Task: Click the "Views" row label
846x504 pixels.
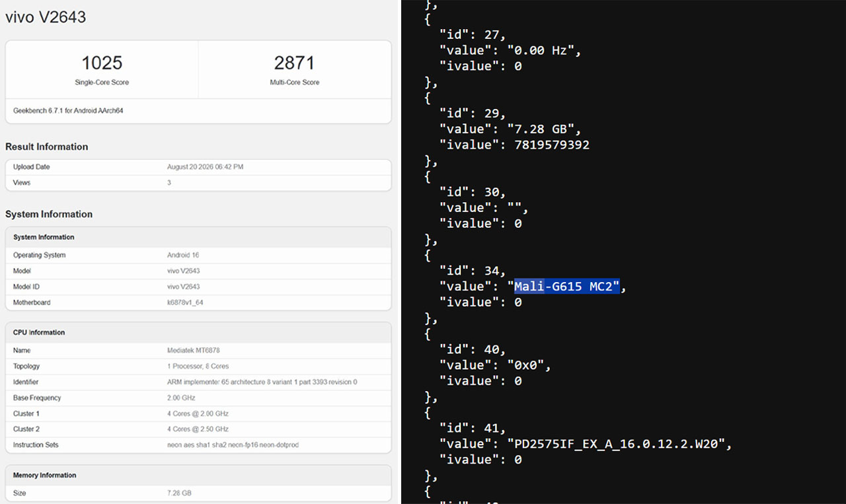Action: (22, 183)
